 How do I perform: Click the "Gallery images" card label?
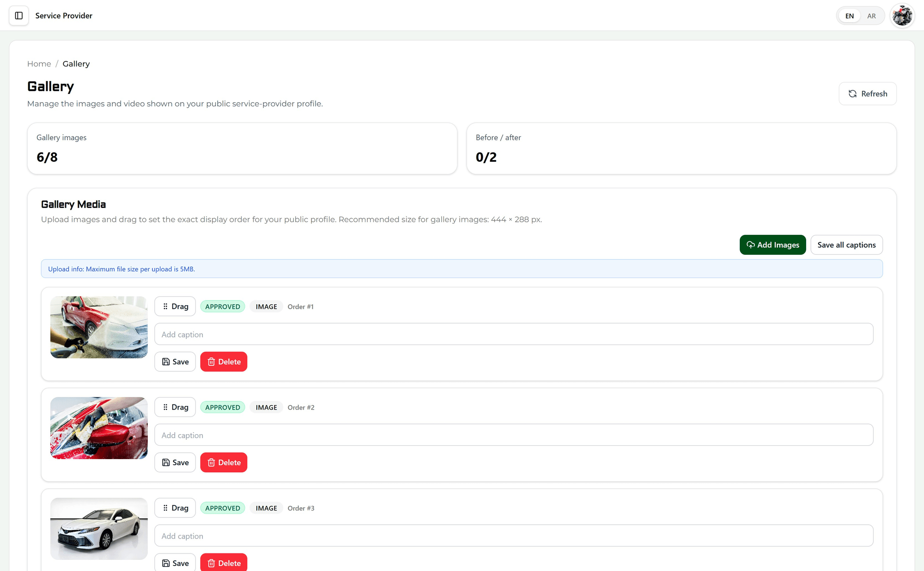pyautogui.click(x=61, y=137)
